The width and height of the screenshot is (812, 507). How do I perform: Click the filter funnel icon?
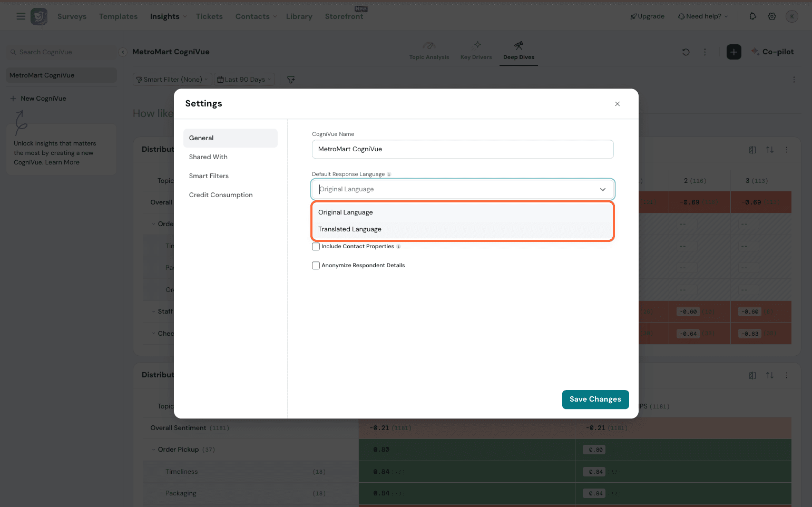coord(291,80)
